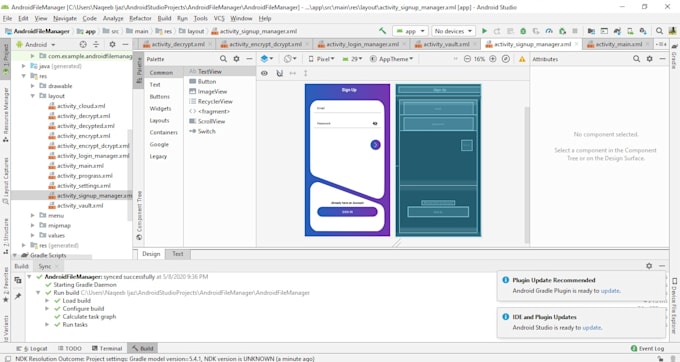Open the profiler gauge icon in toolbar
The height and width of the screenshot is (362, 680).
(x=549, y=31)
